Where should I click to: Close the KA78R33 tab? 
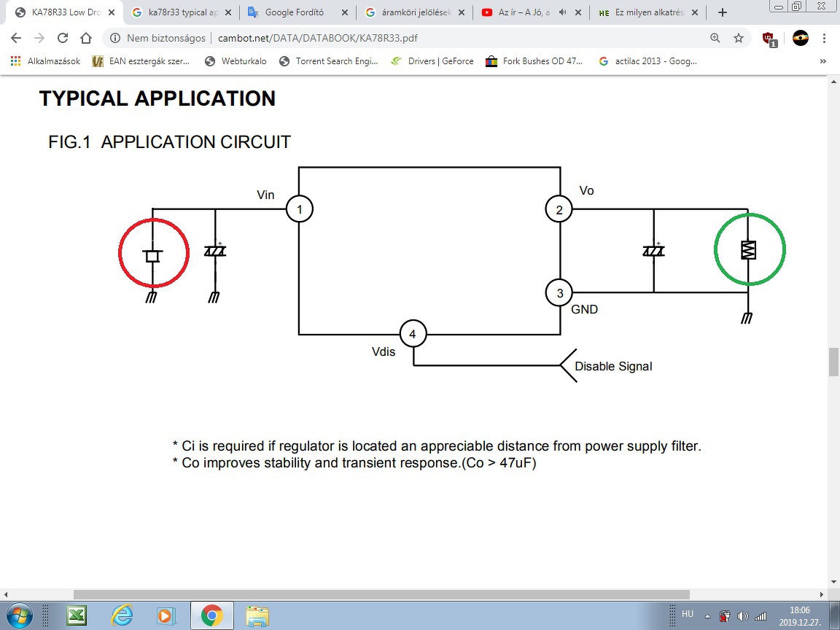click(x=112, y=12)
